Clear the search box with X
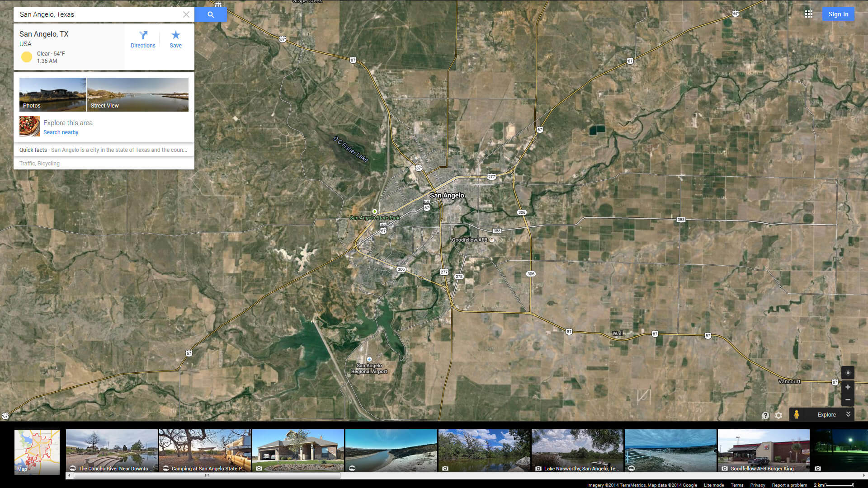This screenshot has width=868, height=488. [186, 14]
